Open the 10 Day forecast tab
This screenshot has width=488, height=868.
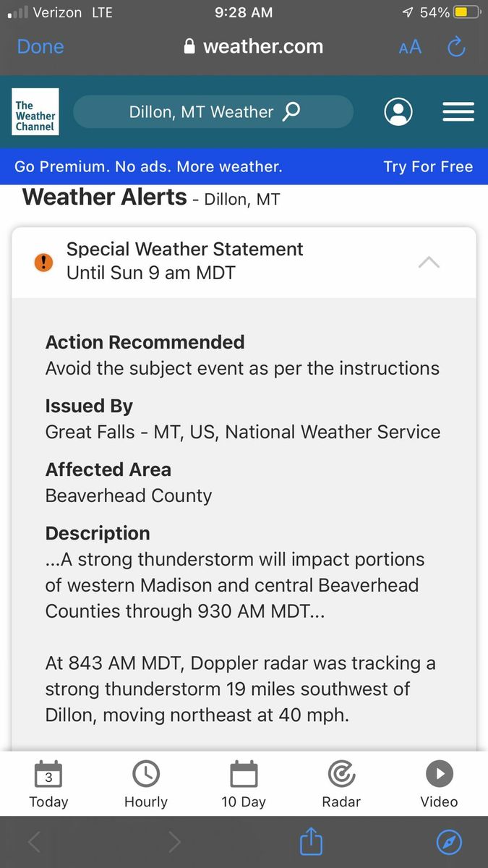tap(244, 783)
